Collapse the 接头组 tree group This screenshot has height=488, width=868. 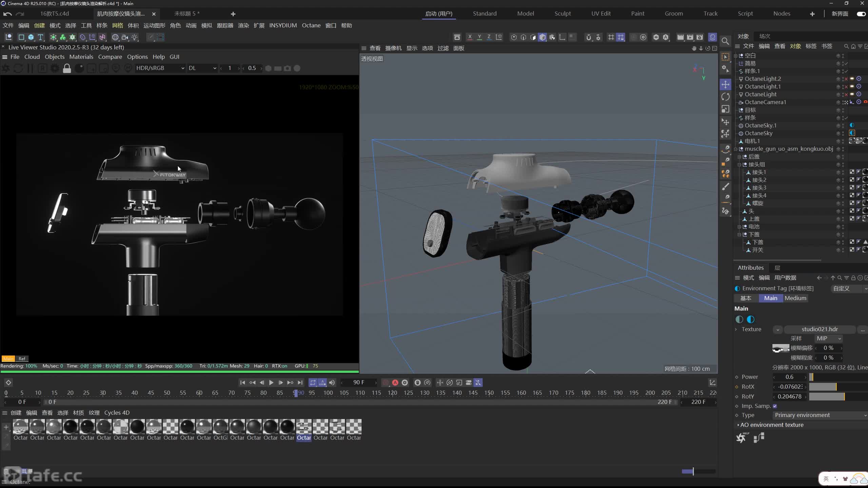[x=739, y=165]
